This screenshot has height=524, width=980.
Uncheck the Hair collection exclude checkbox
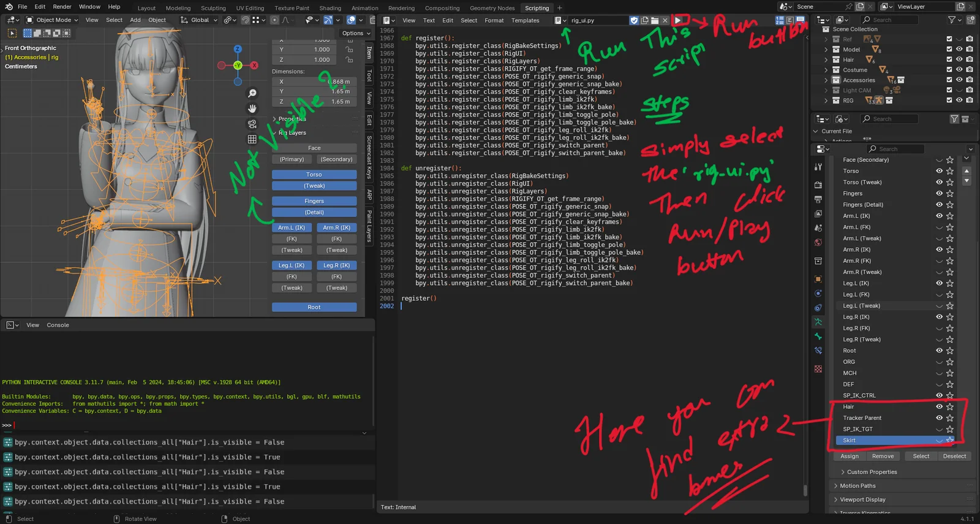click(x=949, y=59)
